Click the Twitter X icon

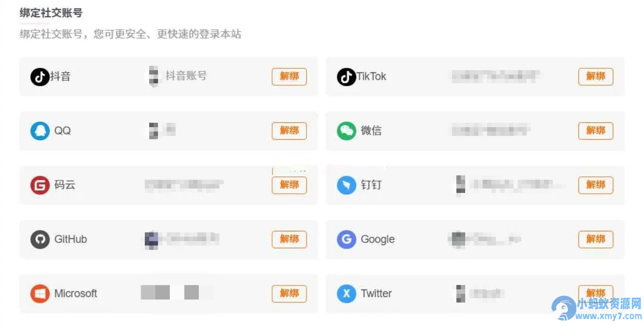point(346,294)
